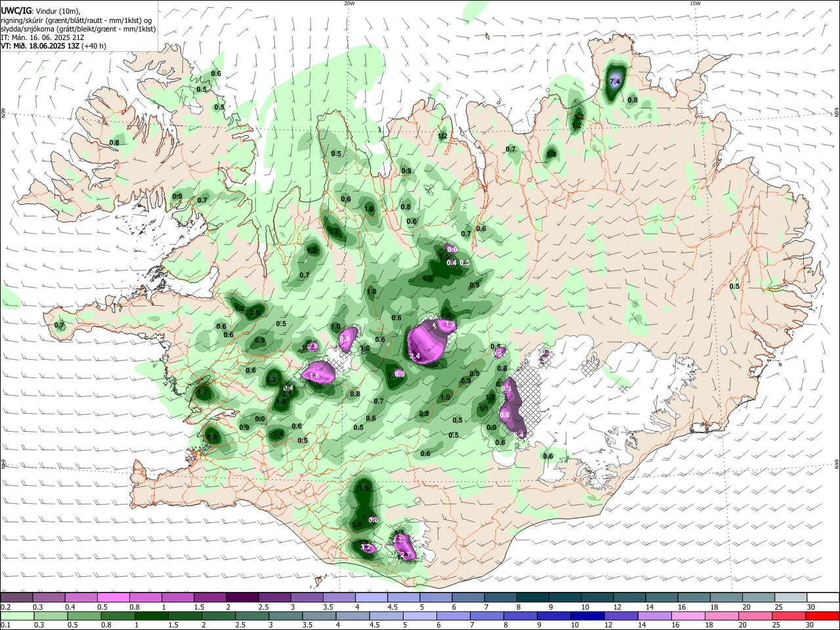Screen dimensions: 840x630
Task: Click the pale green swatch labeled 0.1 in lower legend
Action: coord(16,616)
